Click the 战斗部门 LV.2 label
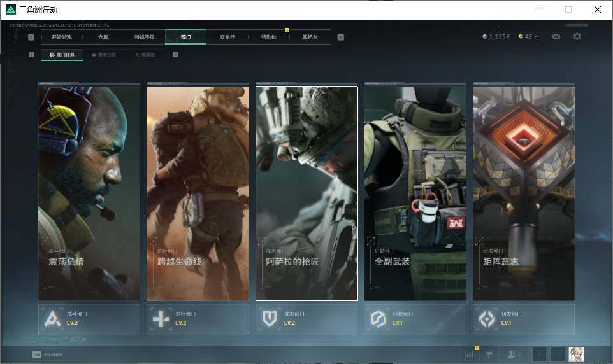Viewport: 613px width, 364px height. pos(73,323)
